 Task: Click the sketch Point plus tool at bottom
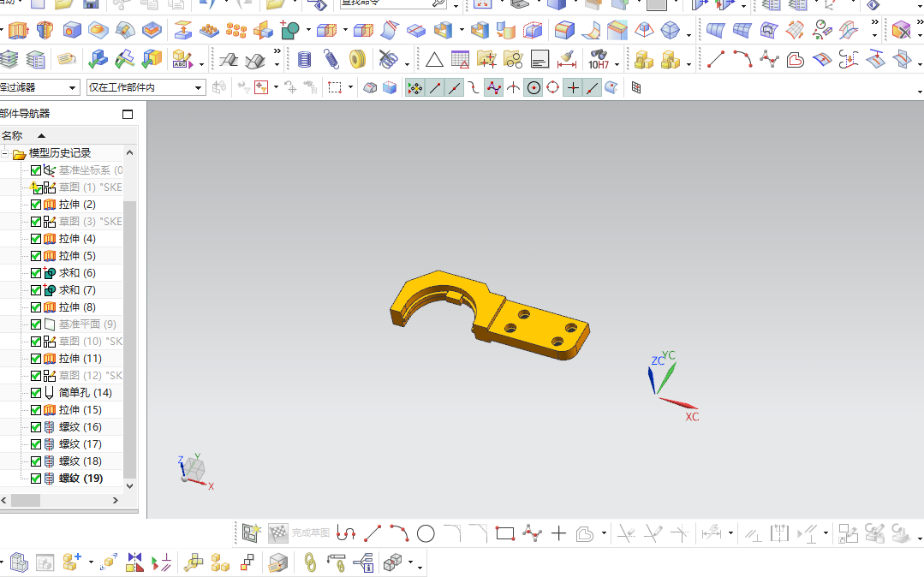[558, 534]
